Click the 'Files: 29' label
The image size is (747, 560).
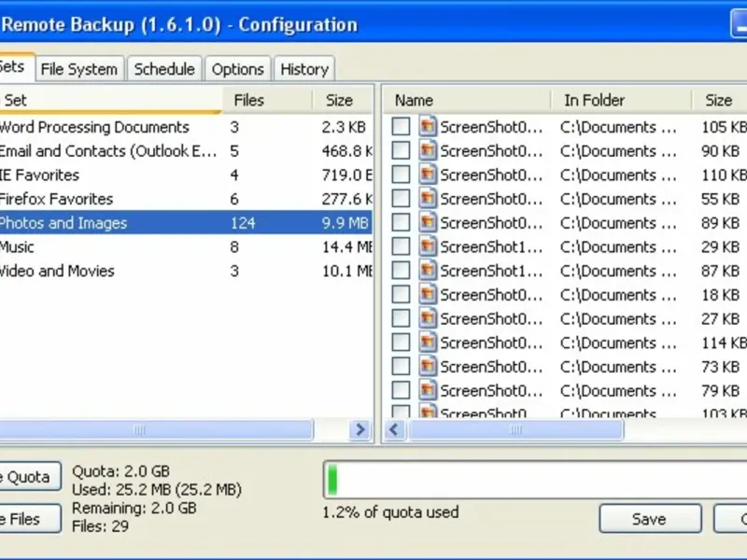(x=101, y=526)
